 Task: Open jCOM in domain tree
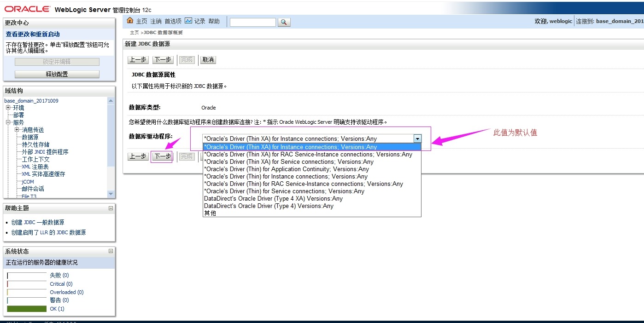point(28,182)
